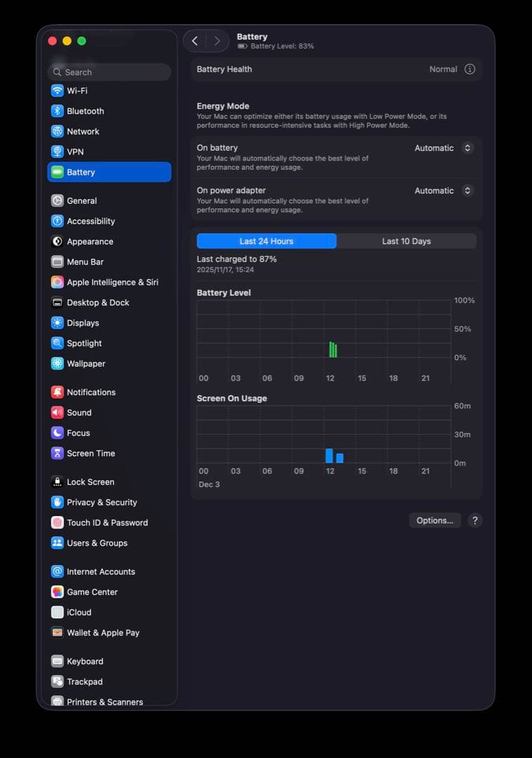Open the Wallet & Apple Pay icon
Screen dimensions: 532x758
[x=58, y=632]
